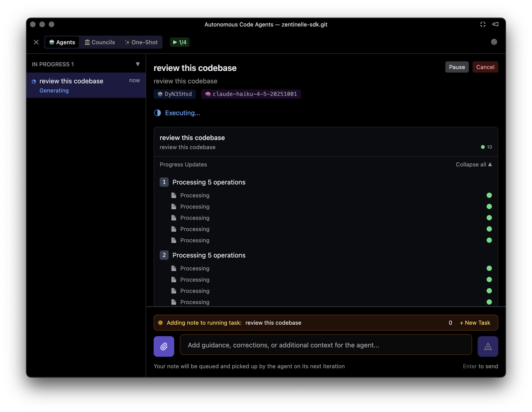Click the fullscreen icon in titlebar
Image resolution: width=532 pixels, height=412 pixels.
click(x=483, y=24)
